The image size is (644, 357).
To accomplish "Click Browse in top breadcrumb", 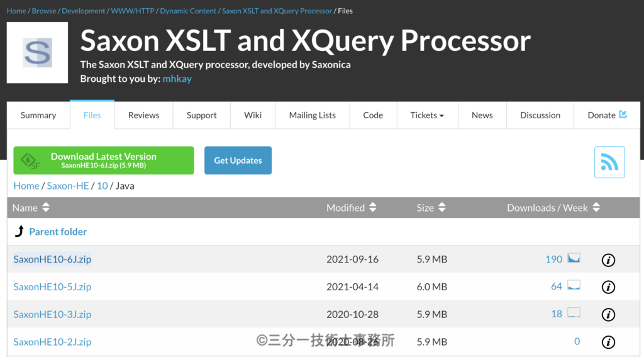I will 44,11.
